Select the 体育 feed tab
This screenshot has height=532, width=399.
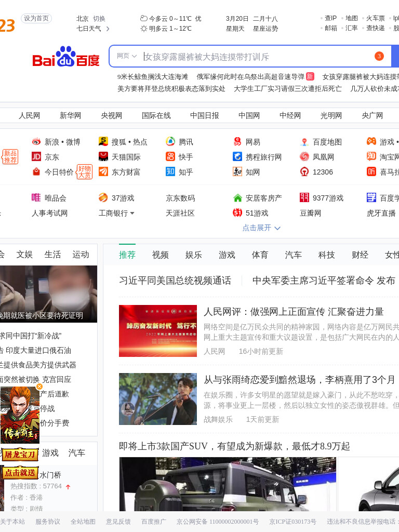tap(260, 255)
